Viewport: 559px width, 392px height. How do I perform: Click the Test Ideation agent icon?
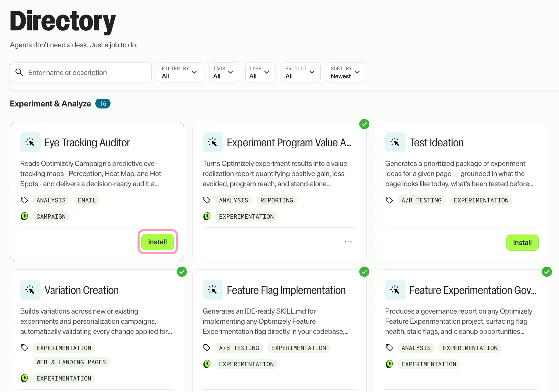(395, 142)
